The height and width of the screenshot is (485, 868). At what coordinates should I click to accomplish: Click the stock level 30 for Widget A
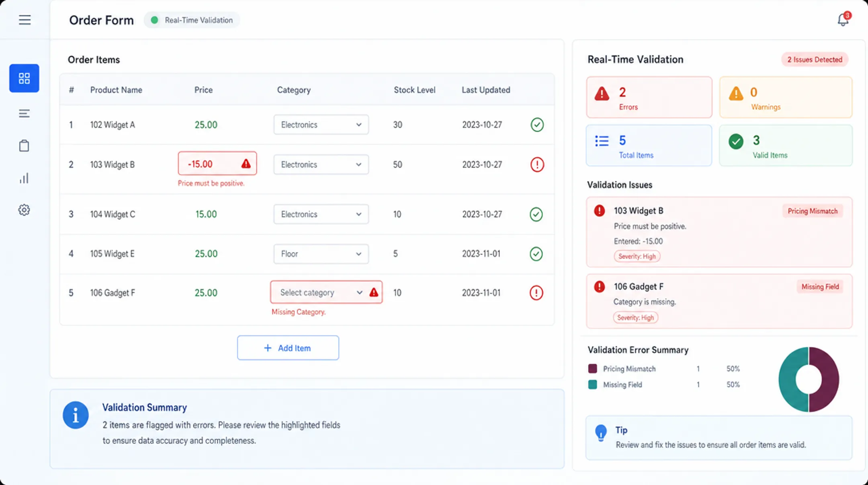[397, 125]
